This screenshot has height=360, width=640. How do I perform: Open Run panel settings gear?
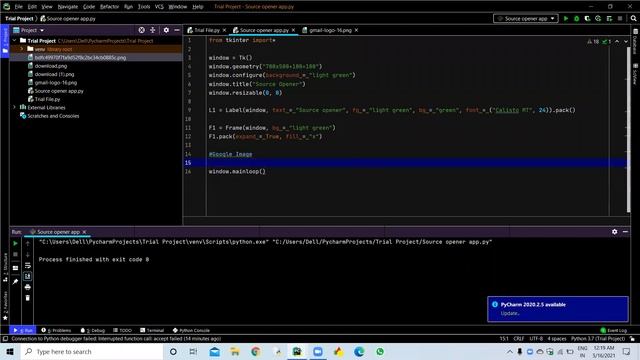(615, 232)
